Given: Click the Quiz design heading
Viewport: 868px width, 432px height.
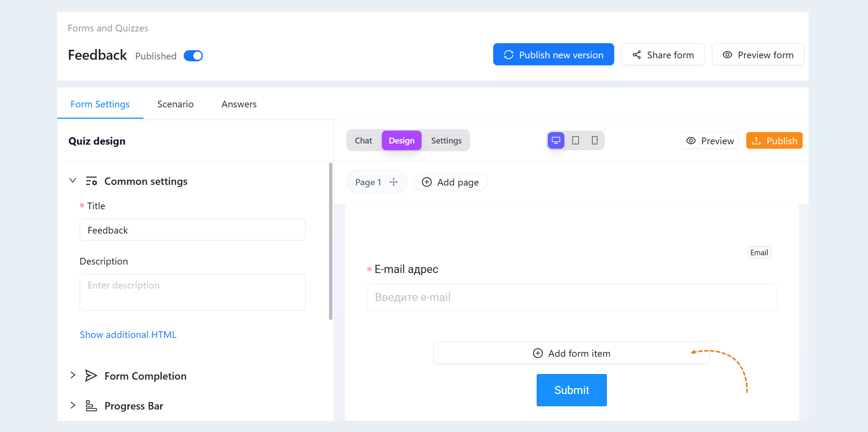Looking at the screenshot, I should tap(97, 141).
